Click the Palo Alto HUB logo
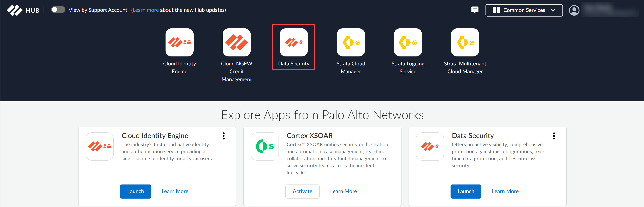Screen dimensions: 644x207 tap(23, 10)
